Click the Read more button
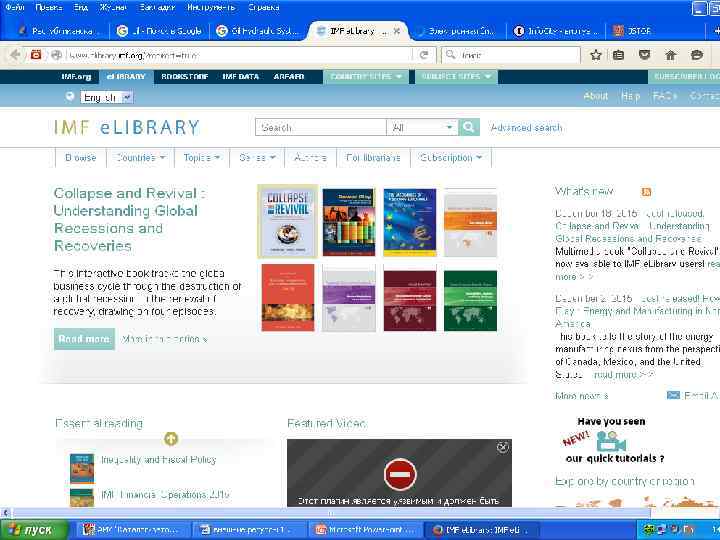This screenshot has width=720, height=540. click(x=84, y=339)
